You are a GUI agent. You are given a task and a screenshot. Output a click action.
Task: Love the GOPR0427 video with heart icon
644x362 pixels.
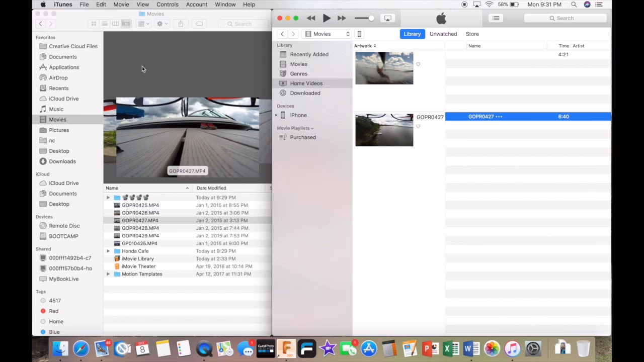click(418, 126)
